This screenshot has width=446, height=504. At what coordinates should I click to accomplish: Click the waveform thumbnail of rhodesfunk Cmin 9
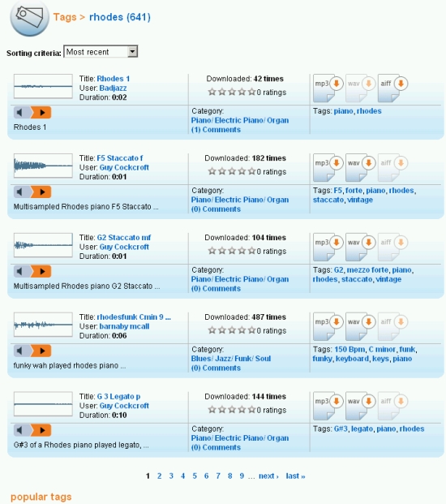[43, 325]
